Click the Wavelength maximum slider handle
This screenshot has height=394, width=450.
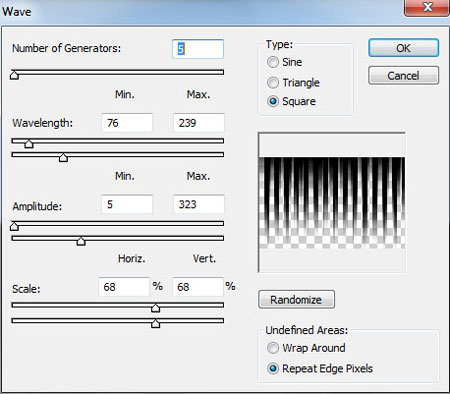click(63, 157)
